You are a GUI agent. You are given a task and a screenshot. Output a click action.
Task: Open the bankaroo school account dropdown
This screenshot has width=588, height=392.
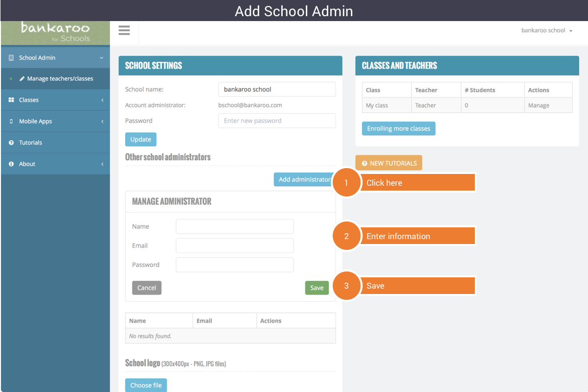click(546, 30)
